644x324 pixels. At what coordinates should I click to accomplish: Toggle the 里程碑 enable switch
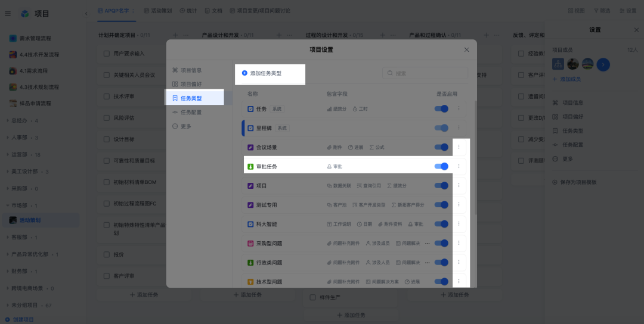click(441, 127)
